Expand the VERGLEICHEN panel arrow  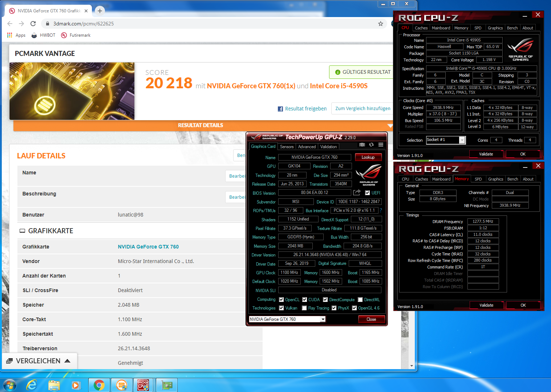67,361
